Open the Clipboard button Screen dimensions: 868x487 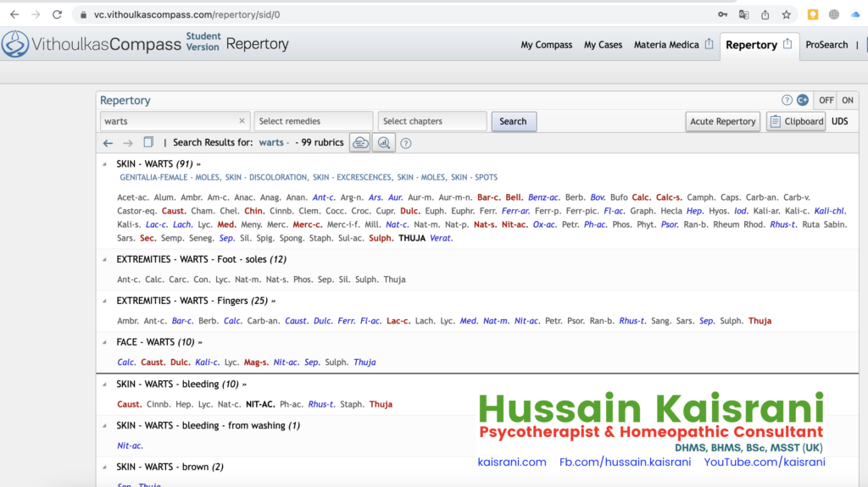pyautogui.click(x=796, y=121)
